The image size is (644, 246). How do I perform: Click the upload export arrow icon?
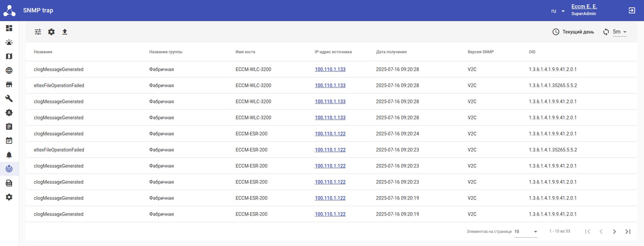65,32
